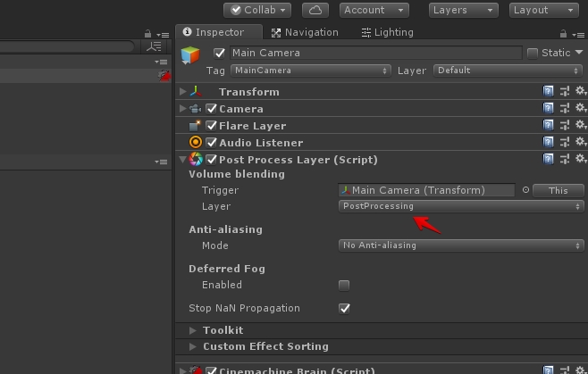The width and height of the screenshot is (588, 374).
Task: Toggle the Cinemachine Brain script checkbox
Action: click(x=212, y=370)
